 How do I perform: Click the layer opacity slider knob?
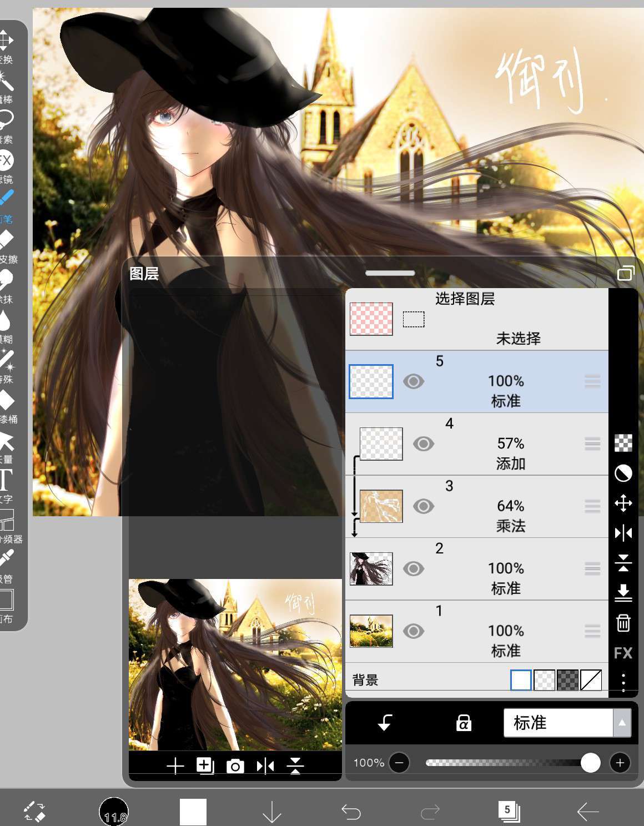point(590,763)
